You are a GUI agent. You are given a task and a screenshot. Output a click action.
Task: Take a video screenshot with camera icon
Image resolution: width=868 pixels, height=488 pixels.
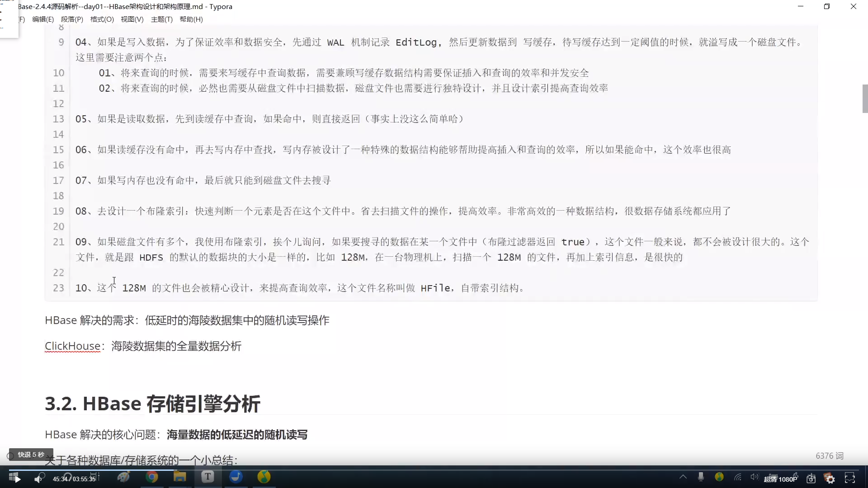[x=811, y=479]
